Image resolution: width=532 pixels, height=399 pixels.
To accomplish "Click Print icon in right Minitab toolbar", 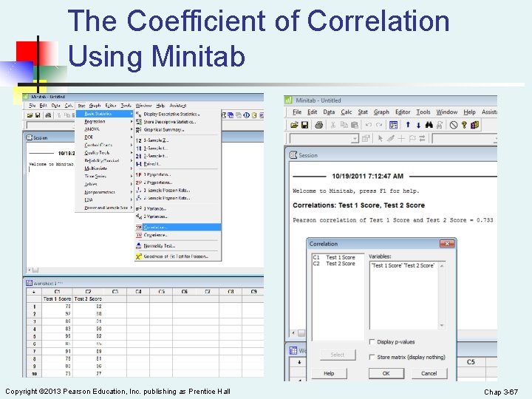I will pos(318,125).
